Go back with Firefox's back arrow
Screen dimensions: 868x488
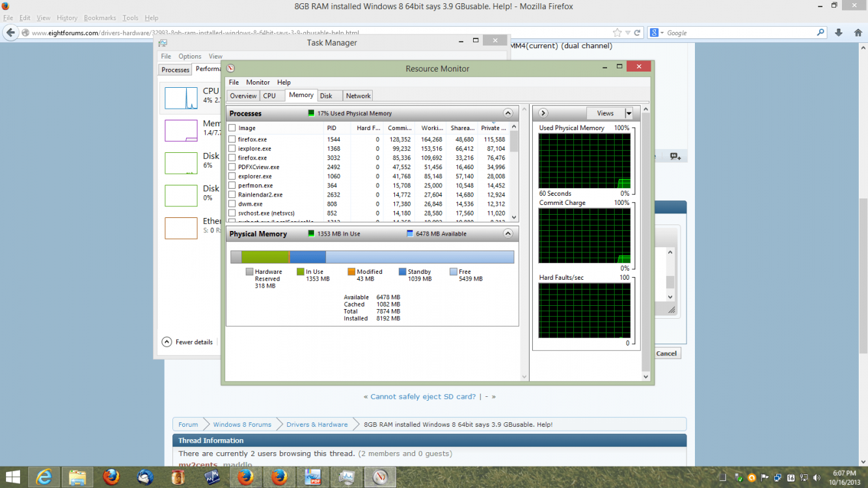tap(10, 33)
